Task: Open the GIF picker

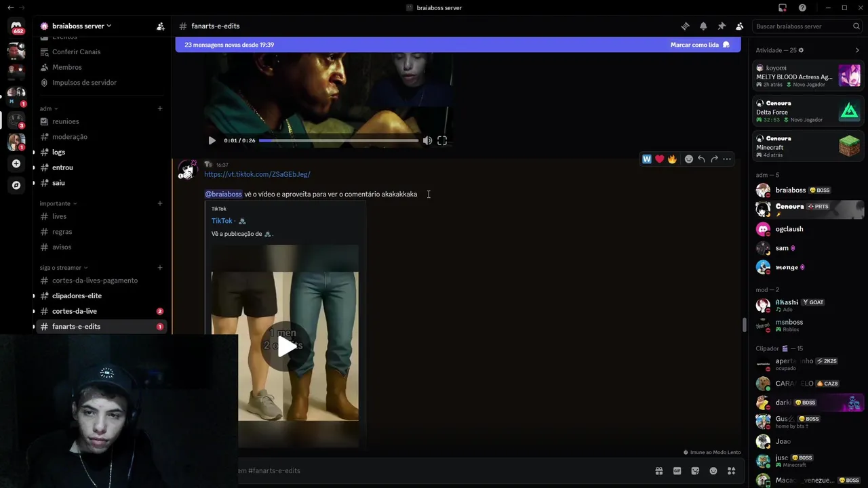Action: [677, 470]
